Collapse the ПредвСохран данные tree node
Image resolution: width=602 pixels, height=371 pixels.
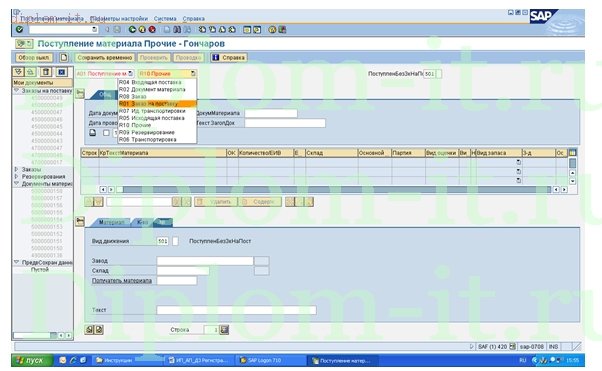[x=16, y=262]
